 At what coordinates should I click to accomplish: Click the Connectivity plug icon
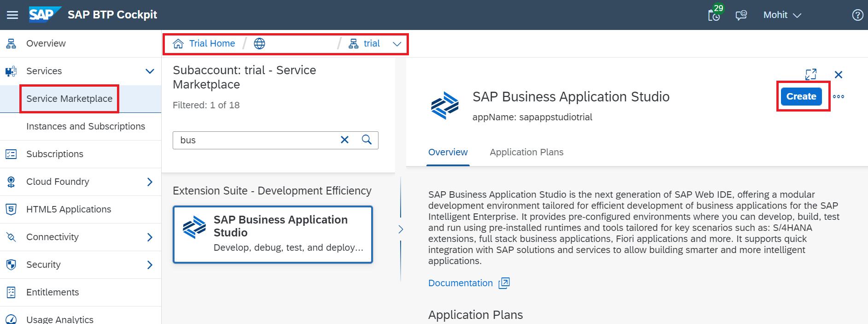coord(11,237)
